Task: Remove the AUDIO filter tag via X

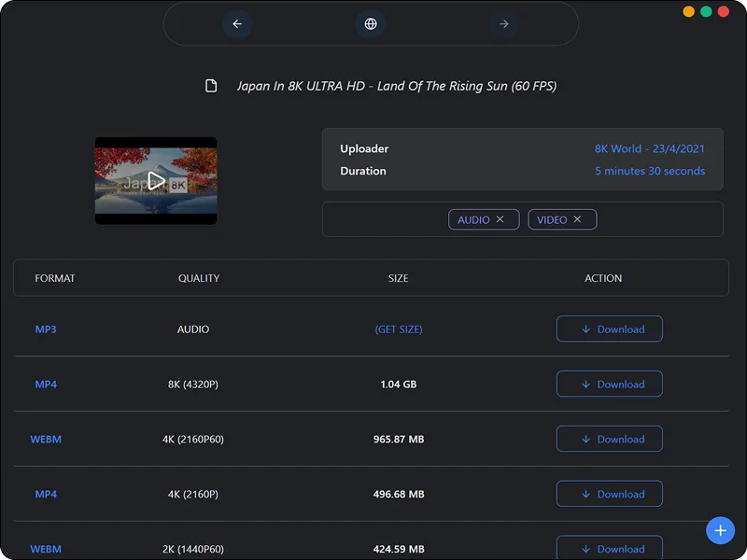Action: pos(500,219)
